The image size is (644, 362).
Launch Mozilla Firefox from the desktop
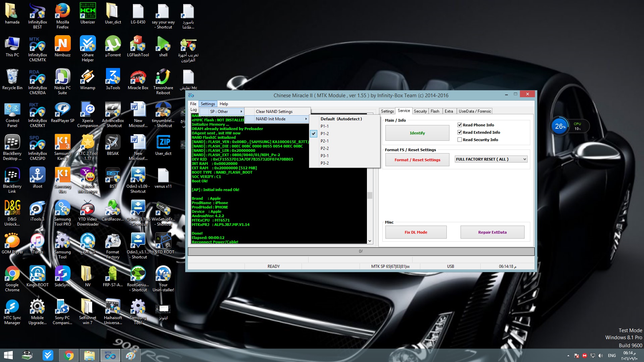[x=62, y=16]
